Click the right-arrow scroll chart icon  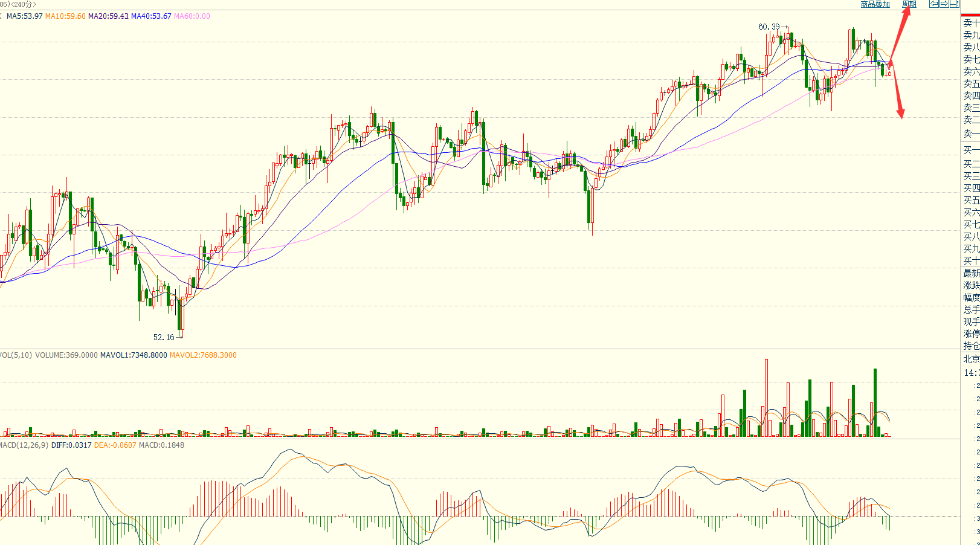(944, 4)
